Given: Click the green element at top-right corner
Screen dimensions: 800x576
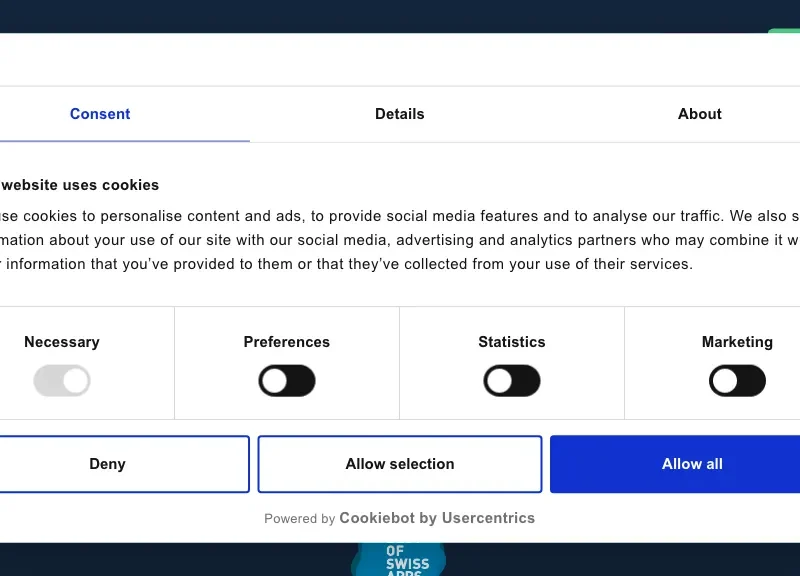Looking at the screenshot, I should [784, 31].
